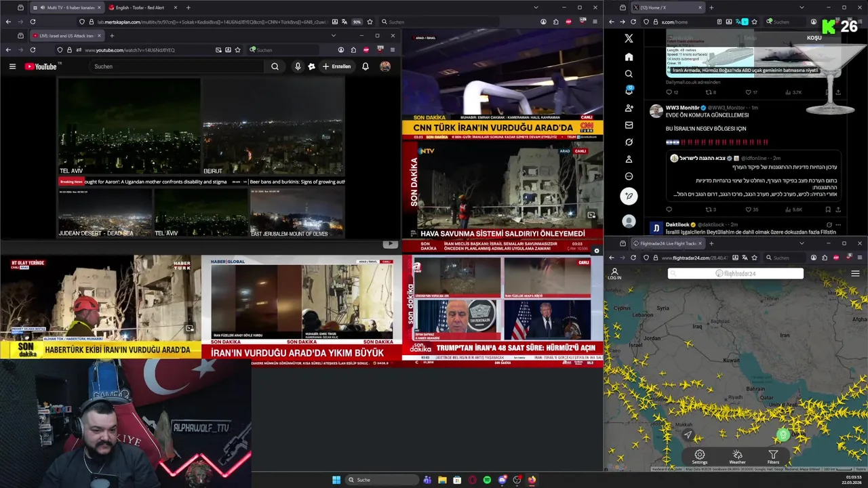Open X Messages envelope icon
Viewport: 868px width, 488px height.
tap(629, 125)
